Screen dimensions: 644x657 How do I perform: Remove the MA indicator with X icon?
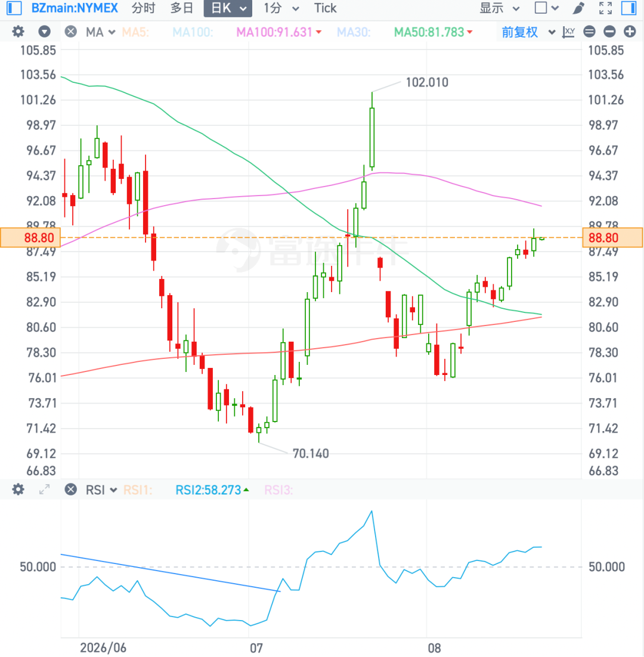71,32
